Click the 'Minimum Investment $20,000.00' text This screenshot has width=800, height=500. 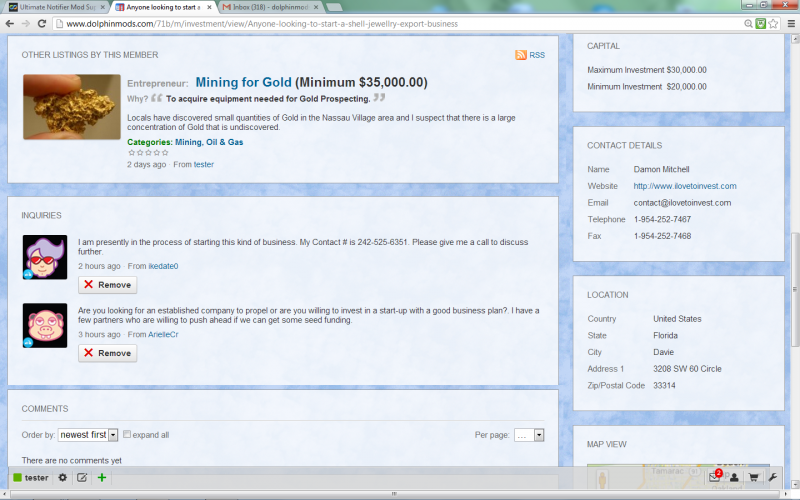tap(647, 86)
